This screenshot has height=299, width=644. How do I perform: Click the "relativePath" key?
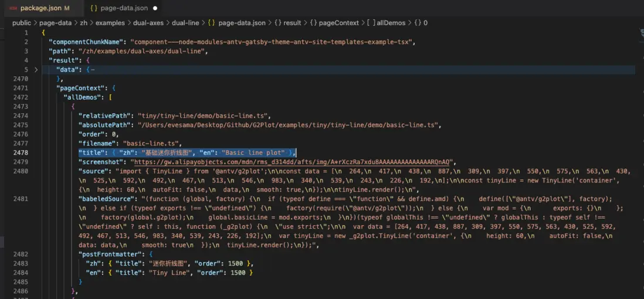[105, 115]
